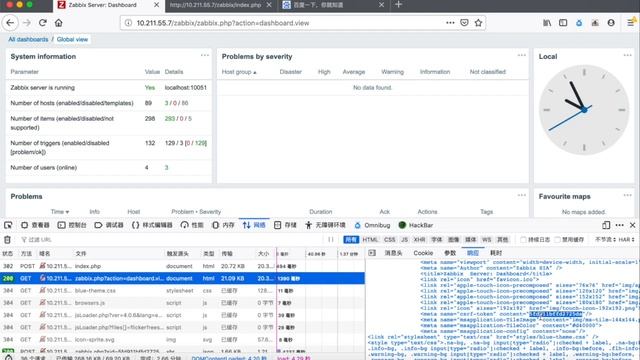The height and width of the screenshot is (360, 640).
Task: Open the Library icon in browser toolbar
Action: pos(547,23)
